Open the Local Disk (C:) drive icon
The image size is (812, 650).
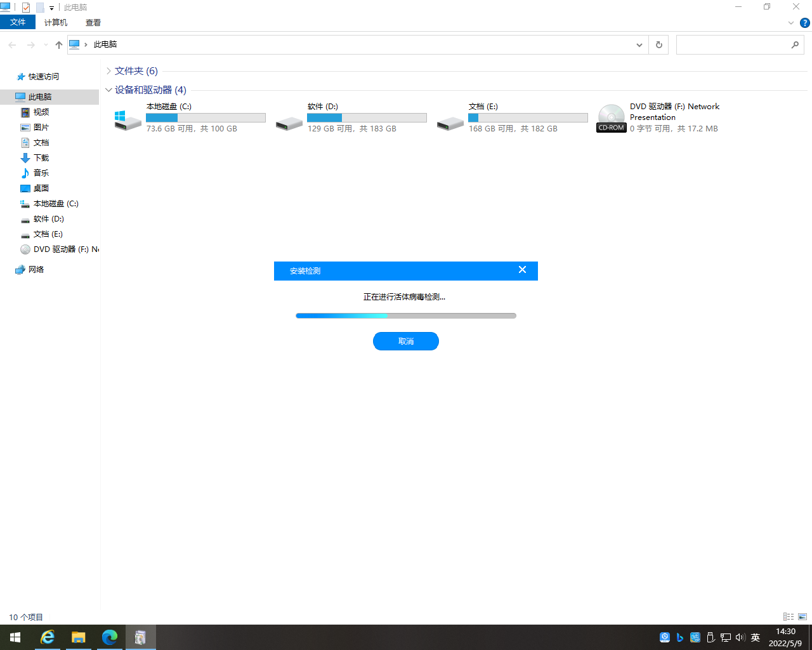128,119
